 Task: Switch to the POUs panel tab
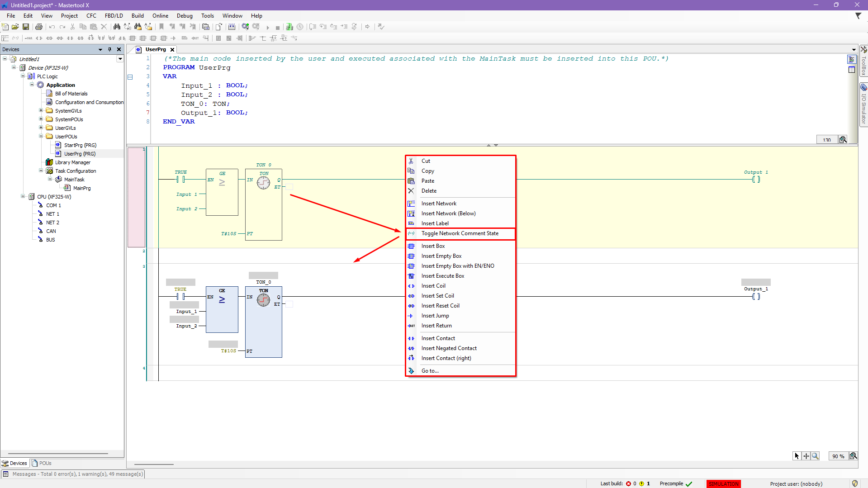(42, 463)
